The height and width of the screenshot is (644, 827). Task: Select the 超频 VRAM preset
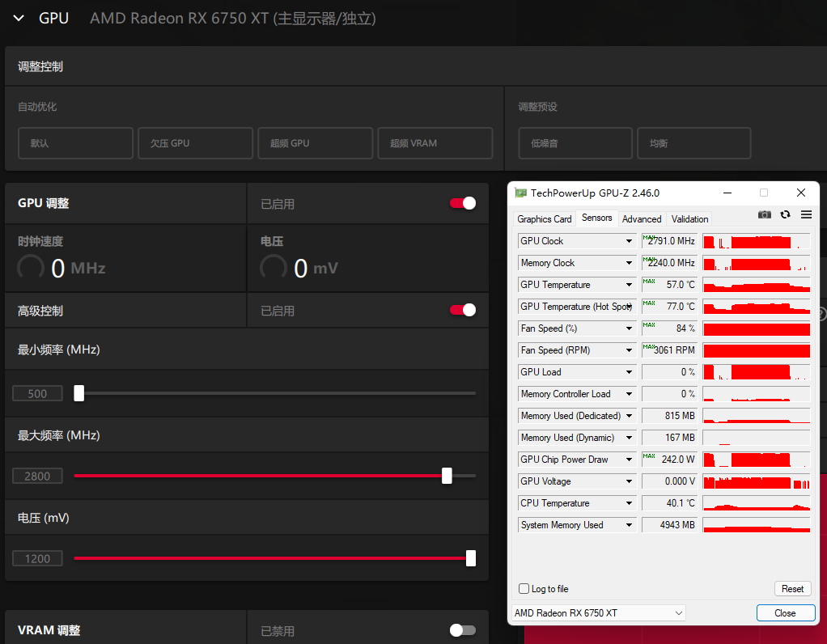click(435, 143)
